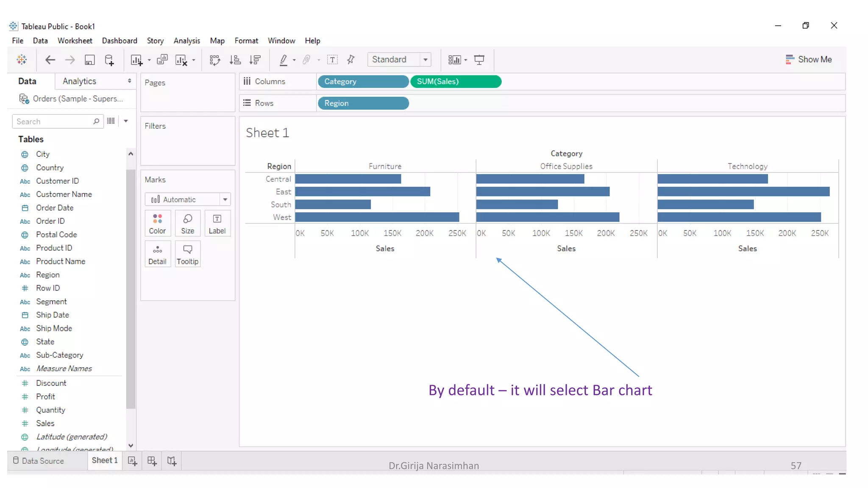
Task: Sort bars ascending with toolbar icon
Action: click(x=235, y=60)
